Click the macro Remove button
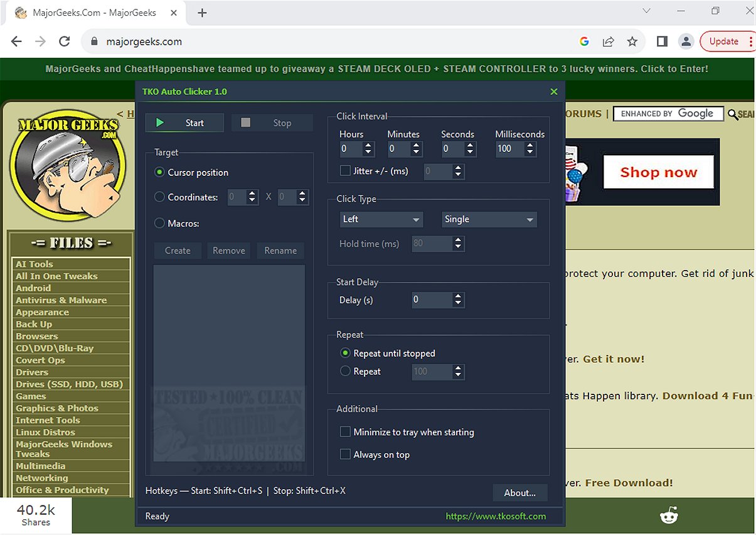756x535 pixels. tap(229, 251)
